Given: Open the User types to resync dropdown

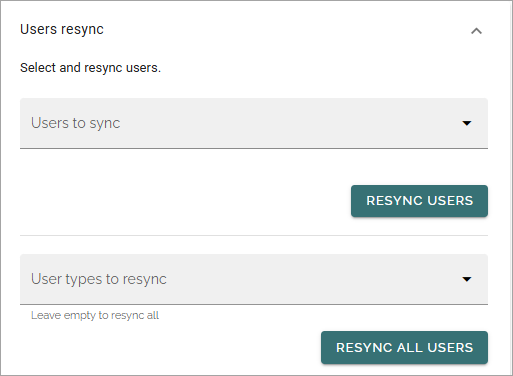Looking at the screenshot, I should click(x=254, y=279).
